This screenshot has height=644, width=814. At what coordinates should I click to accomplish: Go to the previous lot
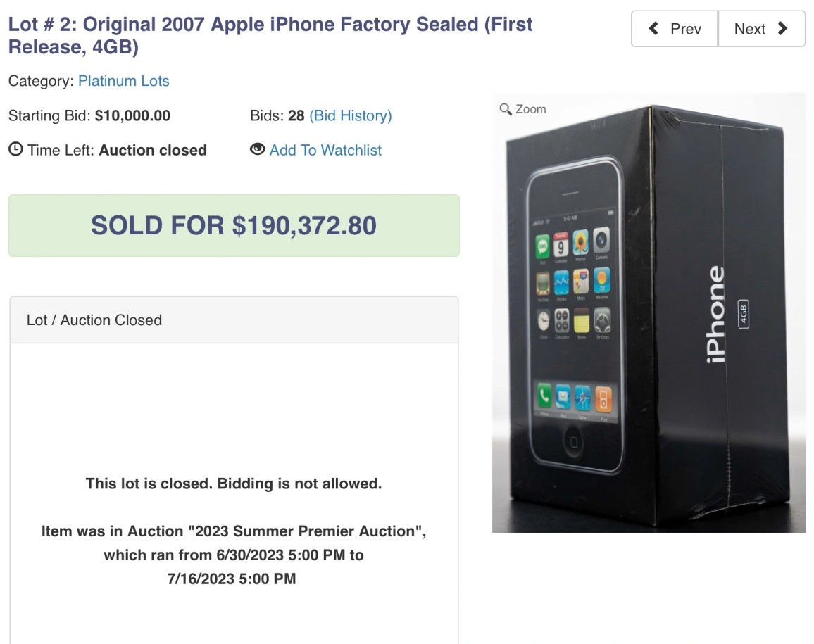(x=675, y=29)
